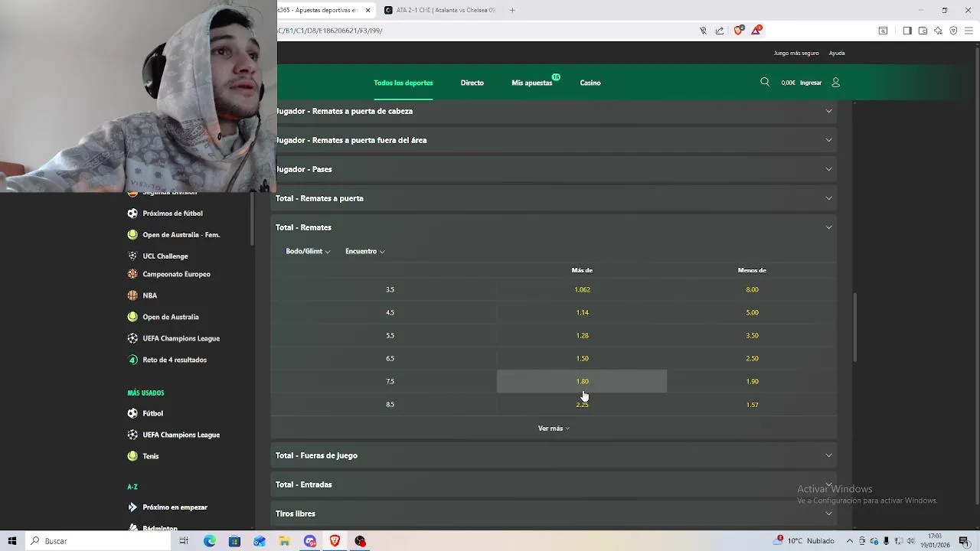
Task: Click the Ingresar deposit button
Action: tap(811, 83)
